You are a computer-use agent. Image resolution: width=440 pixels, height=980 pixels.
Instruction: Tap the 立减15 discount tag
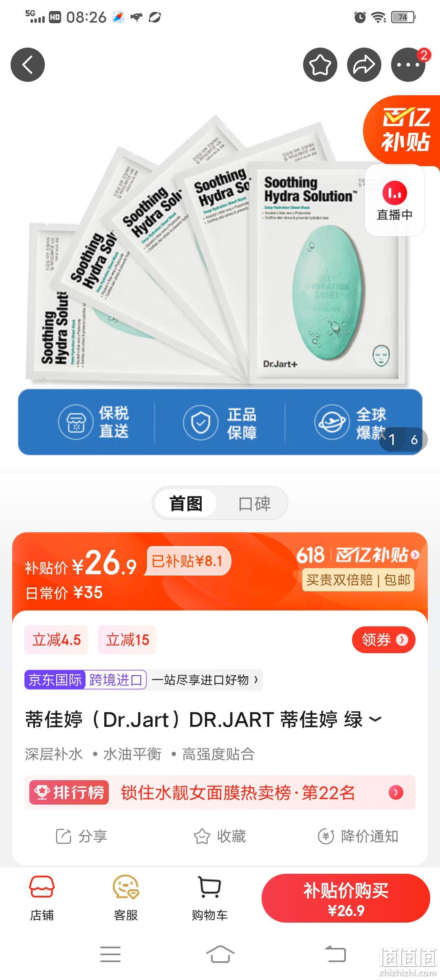(x=128, y=640)
